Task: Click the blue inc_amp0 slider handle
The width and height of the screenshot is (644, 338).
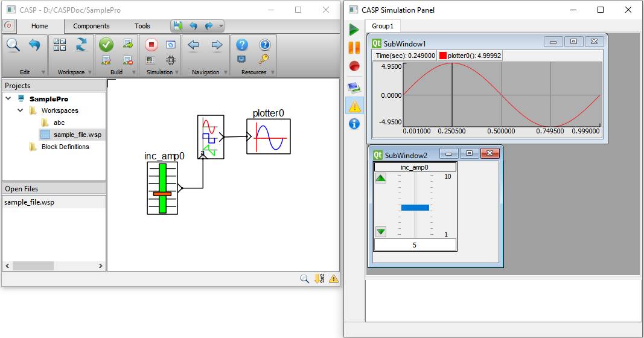Action: [415, 208]
